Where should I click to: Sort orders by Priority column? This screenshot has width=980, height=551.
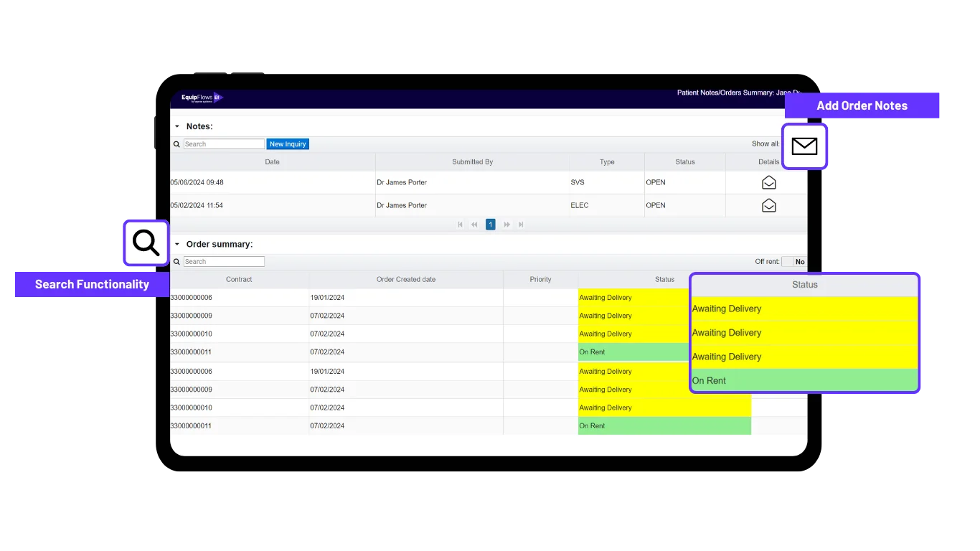(x=540, y=279)
